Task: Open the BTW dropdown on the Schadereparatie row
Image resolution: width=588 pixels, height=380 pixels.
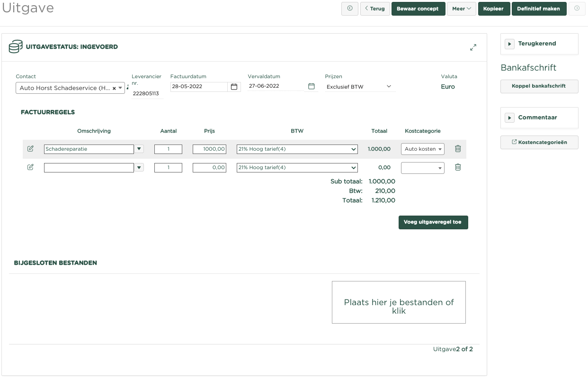Action: tap(297, 149)
